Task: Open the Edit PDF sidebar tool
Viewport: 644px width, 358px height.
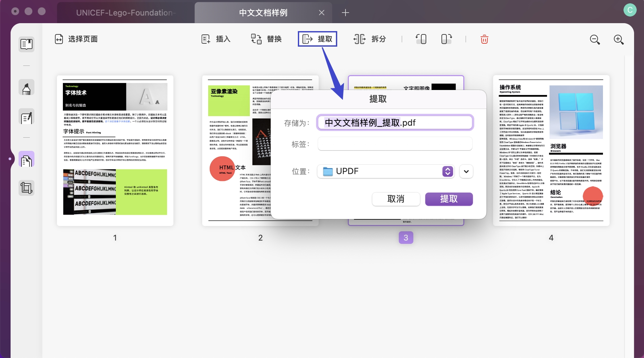Action: [26, 117]
